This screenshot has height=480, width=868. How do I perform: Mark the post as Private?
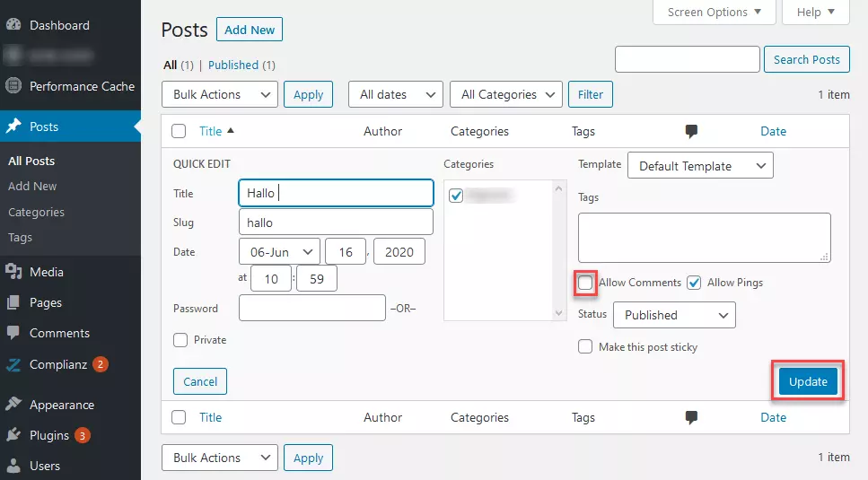(180, 340)
